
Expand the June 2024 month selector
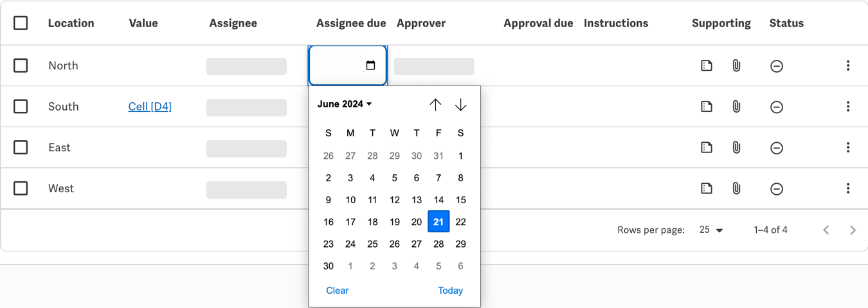[345, 104]
